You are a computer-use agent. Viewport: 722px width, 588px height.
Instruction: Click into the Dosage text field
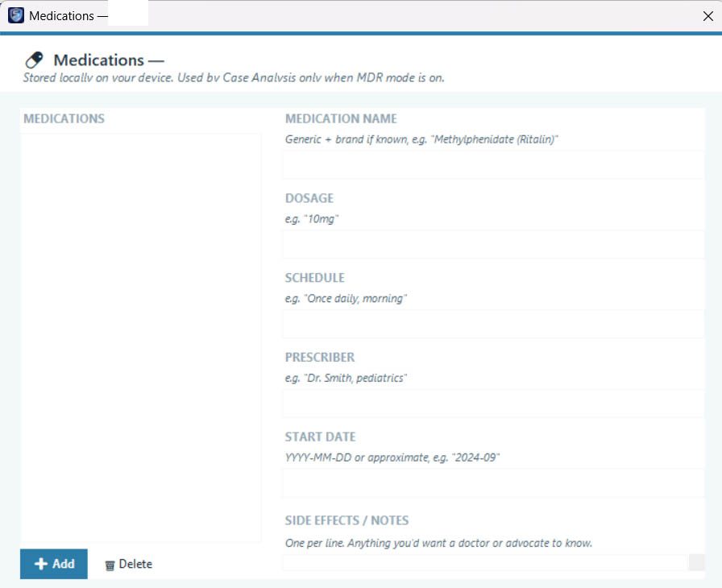493,244
